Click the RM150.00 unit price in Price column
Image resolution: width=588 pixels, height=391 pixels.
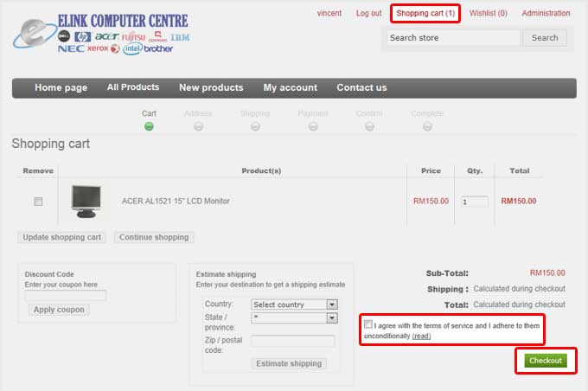click(x=431, y=202)
